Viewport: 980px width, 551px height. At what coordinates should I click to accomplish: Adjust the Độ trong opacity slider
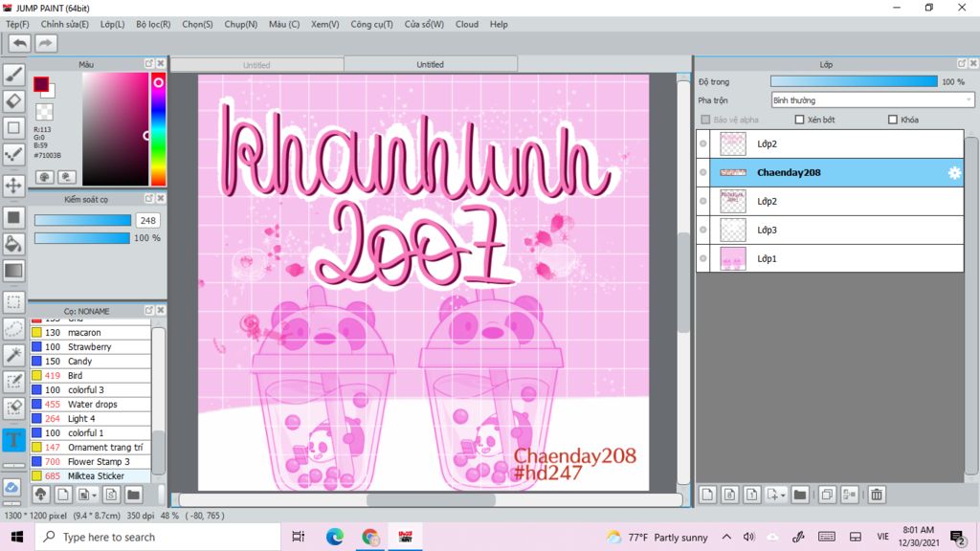[x=854, y=82]
